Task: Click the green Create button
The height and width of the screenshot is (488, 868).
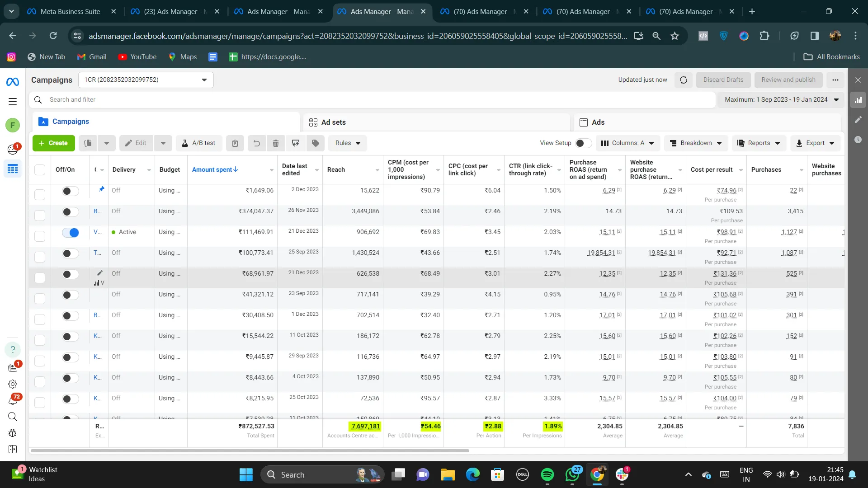Action: point(53,143)
